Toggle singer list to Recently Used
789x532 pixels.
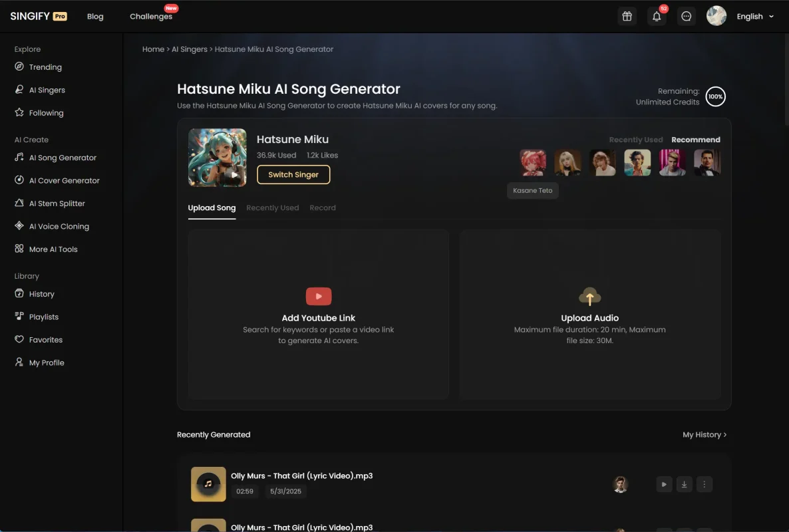(x=635, y=140)
